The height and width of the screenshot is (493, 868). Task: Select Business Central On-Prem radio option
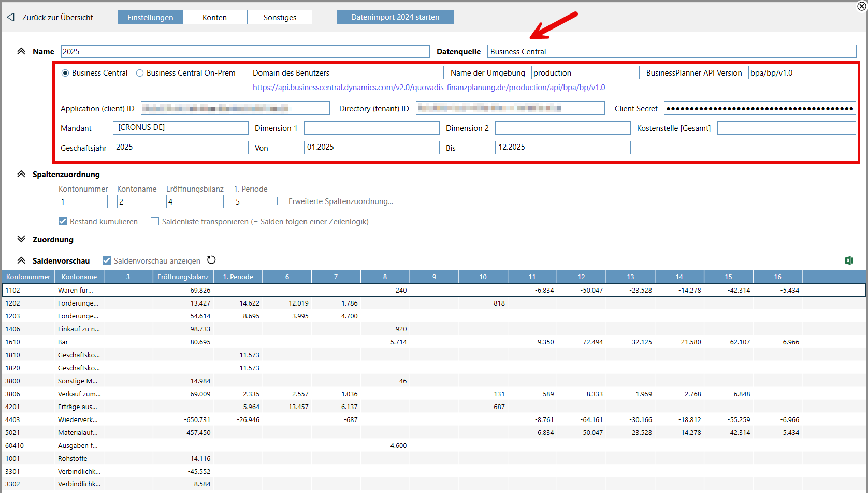pos(140,73)
